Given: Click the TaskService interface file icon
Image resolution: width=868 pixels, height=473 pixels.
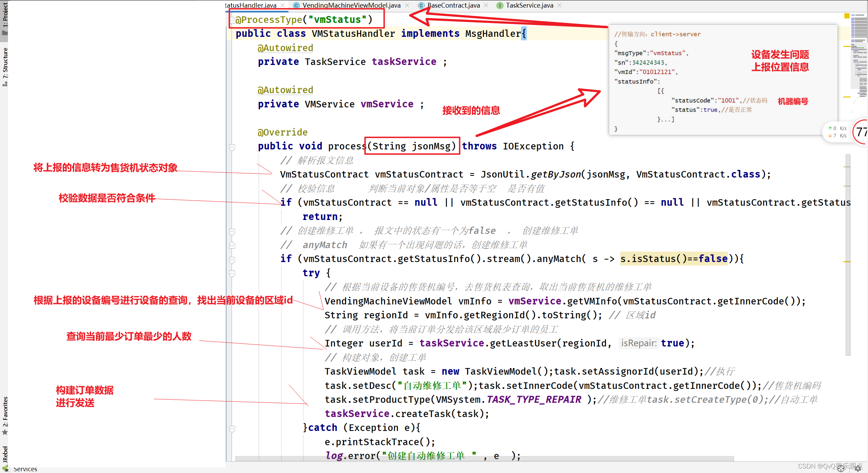Looking at the screenshot, I should [500, 5].
